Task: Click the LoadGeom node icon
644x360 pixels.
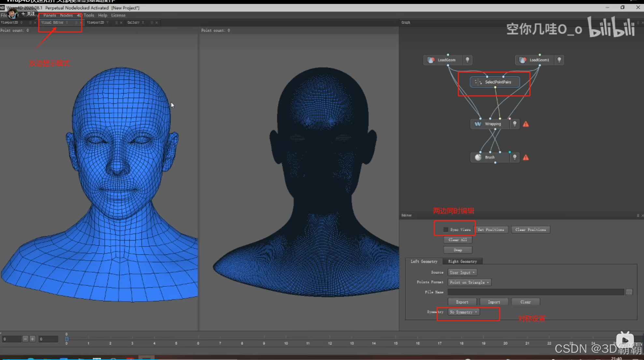Action: [x=431, y=60]
